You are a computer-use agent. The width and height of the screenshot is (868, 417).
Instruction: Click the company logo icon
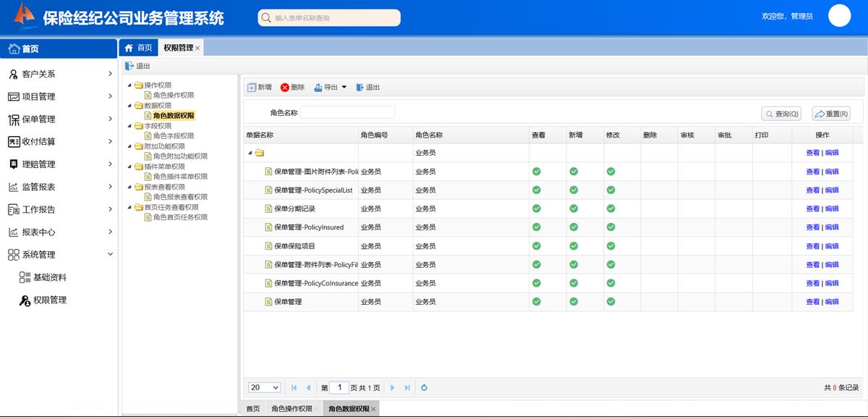24,14
